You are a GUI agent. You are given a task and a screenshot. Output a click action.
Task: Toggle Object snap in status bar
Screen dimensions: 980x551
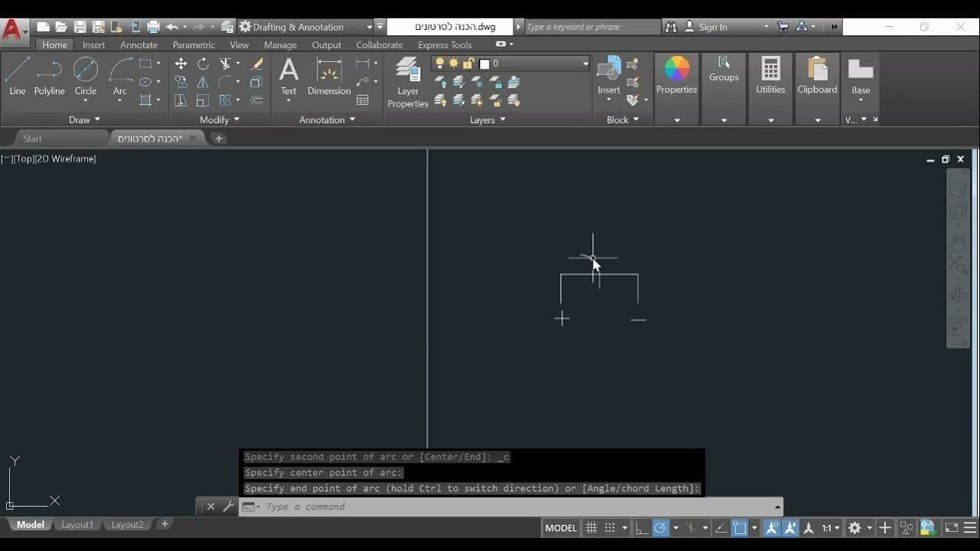[740, 528]
